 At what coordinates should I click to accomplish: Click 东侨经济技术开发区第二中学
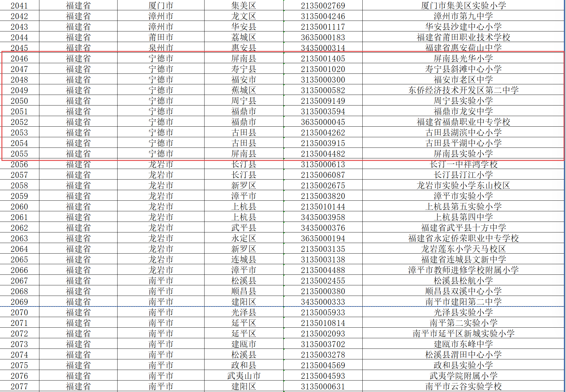coord(463,90)
